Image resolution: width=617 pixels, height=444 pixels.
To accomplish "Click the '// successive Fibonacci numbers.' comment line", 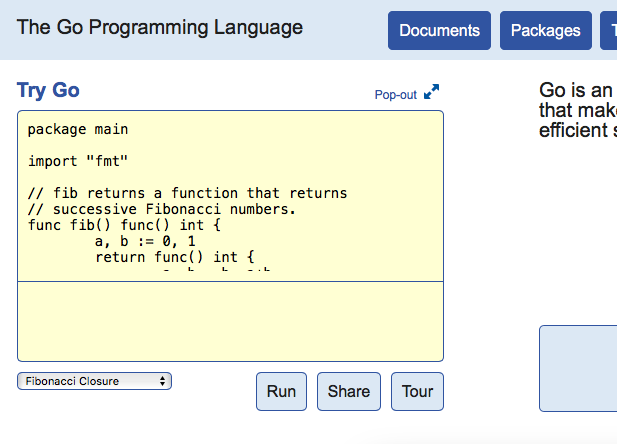I will tap(161, 209).
